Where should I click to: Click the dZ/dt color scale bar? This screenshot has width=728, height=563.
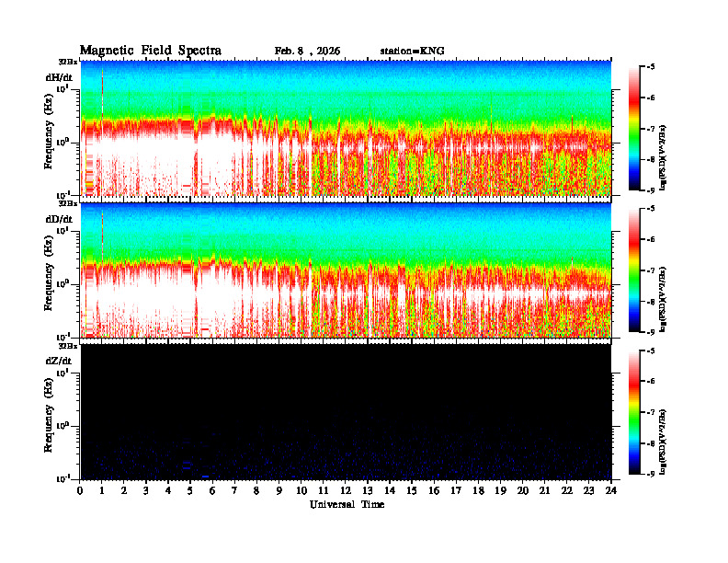pos(633,412)
